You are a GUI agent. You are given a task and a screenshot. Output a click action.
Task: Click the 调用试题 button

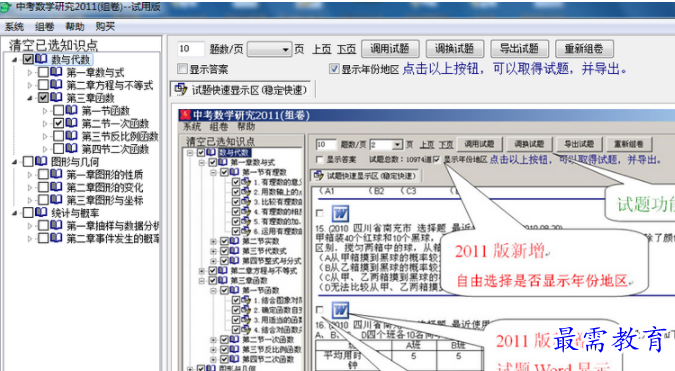390,49
